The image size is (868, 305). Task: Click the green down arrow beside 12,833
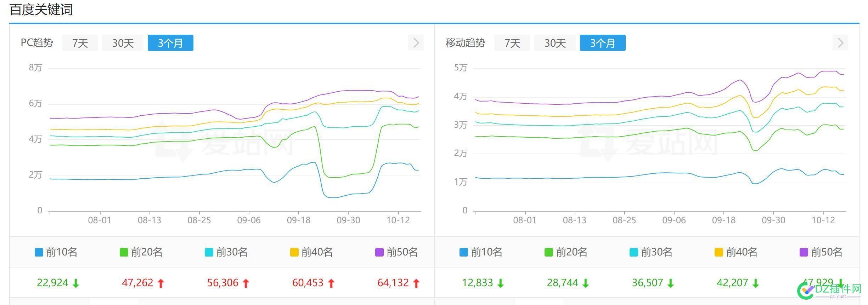coord(501,283)
